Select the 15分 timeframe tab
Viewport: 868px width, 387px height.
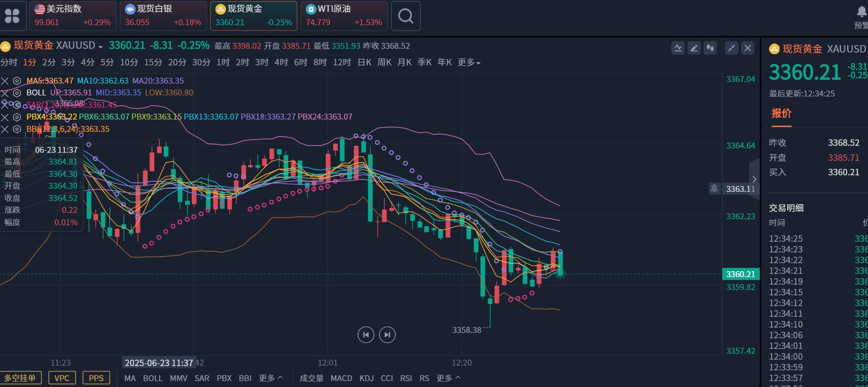pyautogui.click(x=153, y=63)
